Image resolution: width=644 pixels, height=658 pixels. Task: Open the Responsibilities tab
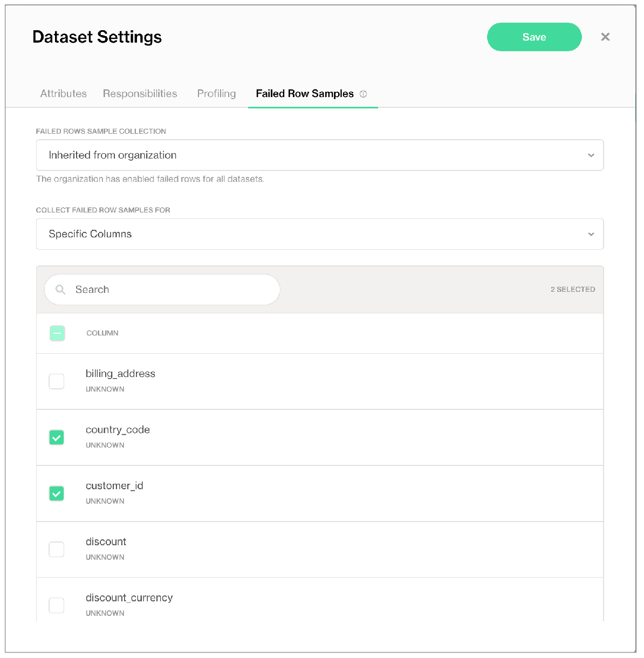140,94
